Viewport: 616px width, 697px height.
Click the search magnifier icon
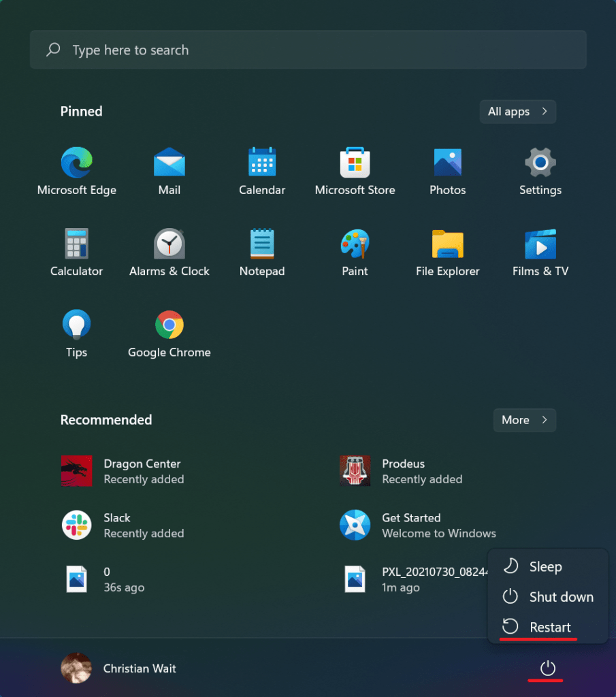click(53, 49)
